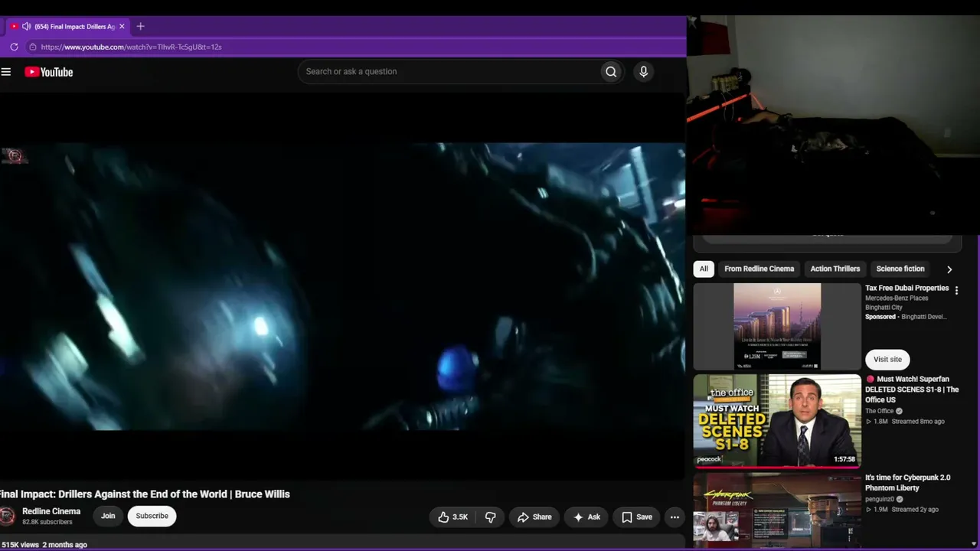Select the Science fiction chip
The image size is (980, 551).
pyautogui.click(x=900, y=269)
